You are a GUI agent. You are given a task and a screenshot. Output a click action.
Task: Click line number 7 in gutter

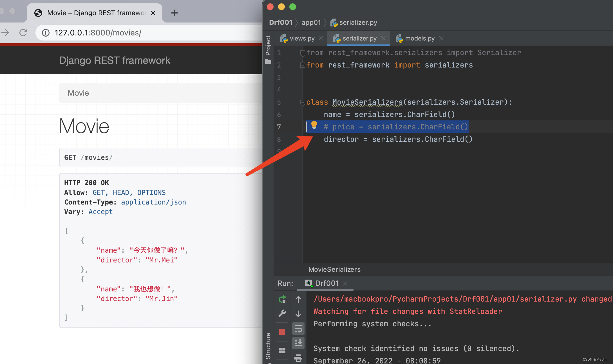point(279,127)
